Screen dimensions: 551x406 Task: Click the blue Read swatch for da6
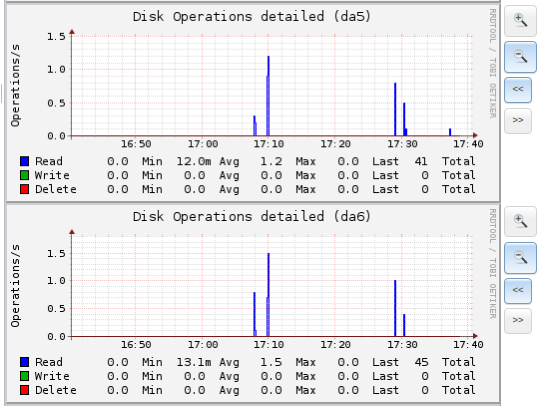coord(24,362)
